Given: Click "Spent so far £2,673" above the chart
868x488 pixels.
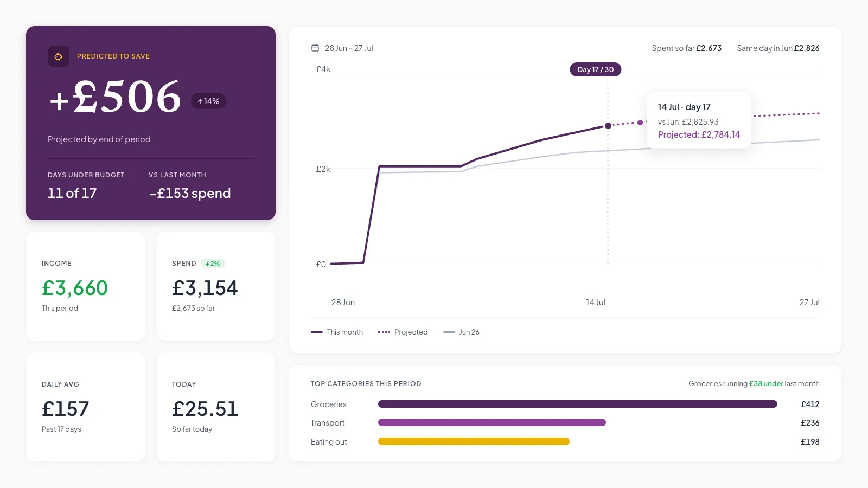Looking at the screenshot, I should [687, 48].
